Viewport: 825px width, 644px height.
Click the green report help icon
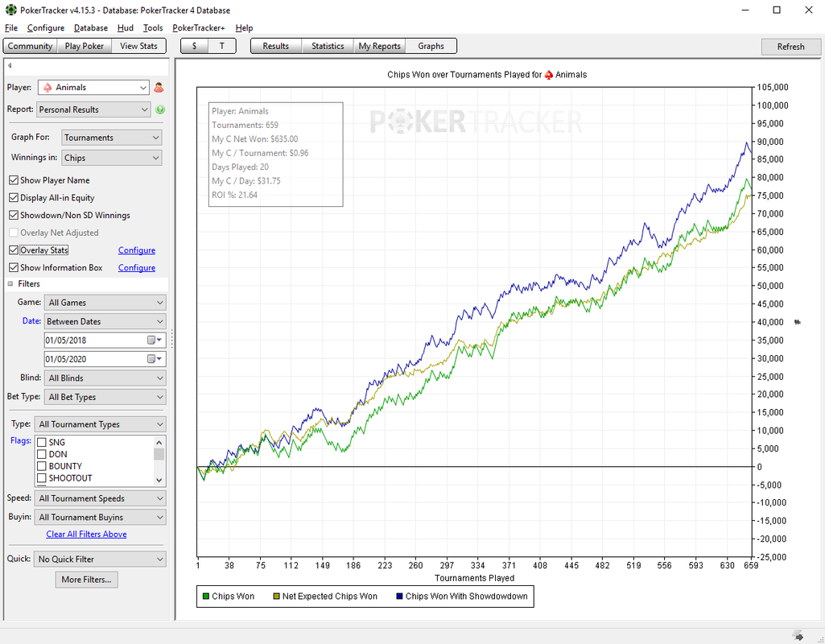(160, 109)
